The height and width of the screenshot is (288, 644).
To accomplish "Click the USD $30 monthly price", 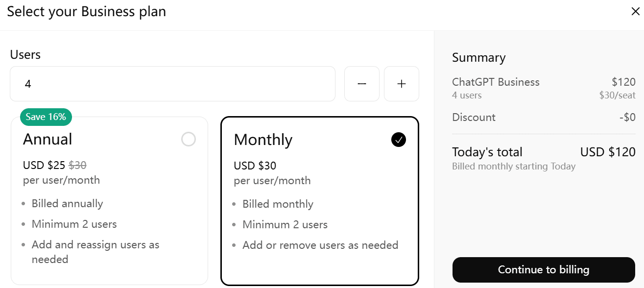I will [255, 166].
